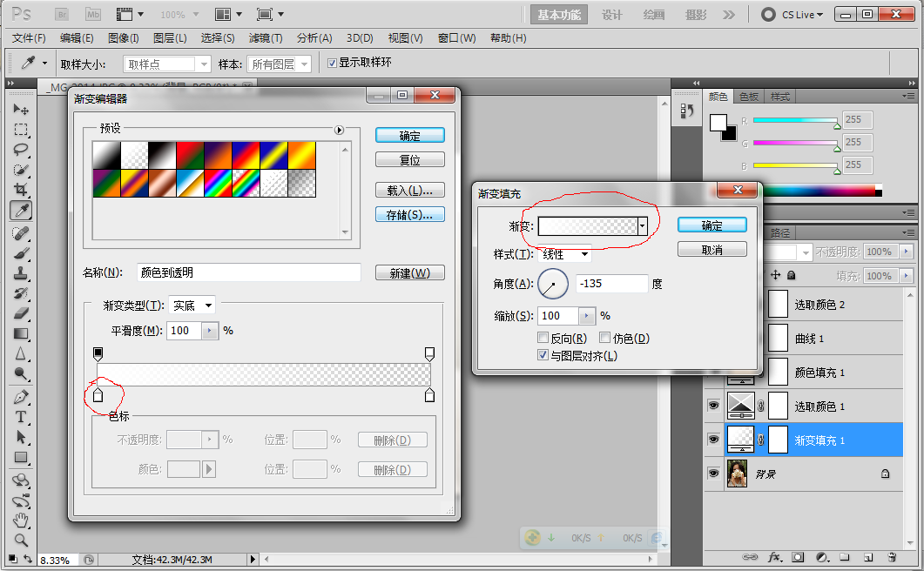Launch Mini Bridge from top bar
The image size is (924, 571).
click(93, 14)
